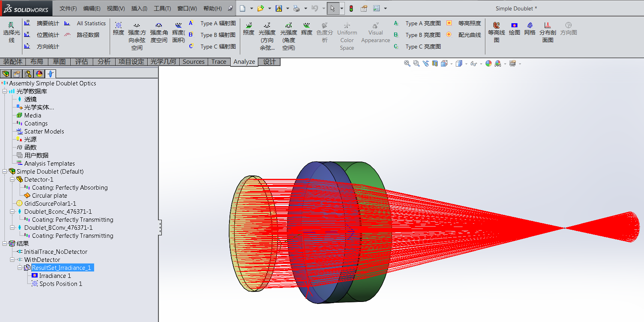Select the 网格 mesh plot icon
Viewport: 644px width, 322px height.
click(529, 29)
